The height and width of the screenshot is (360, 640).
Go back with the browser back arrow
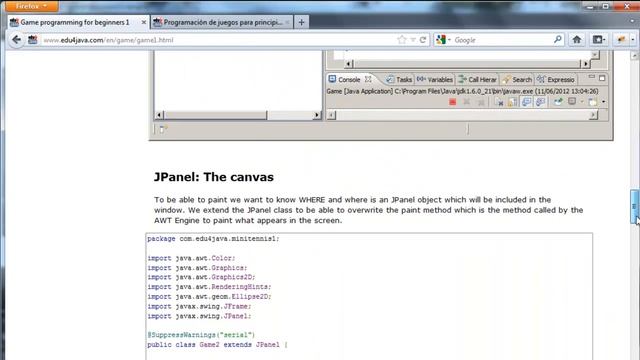pyautogui.click(x=16, y=40)
